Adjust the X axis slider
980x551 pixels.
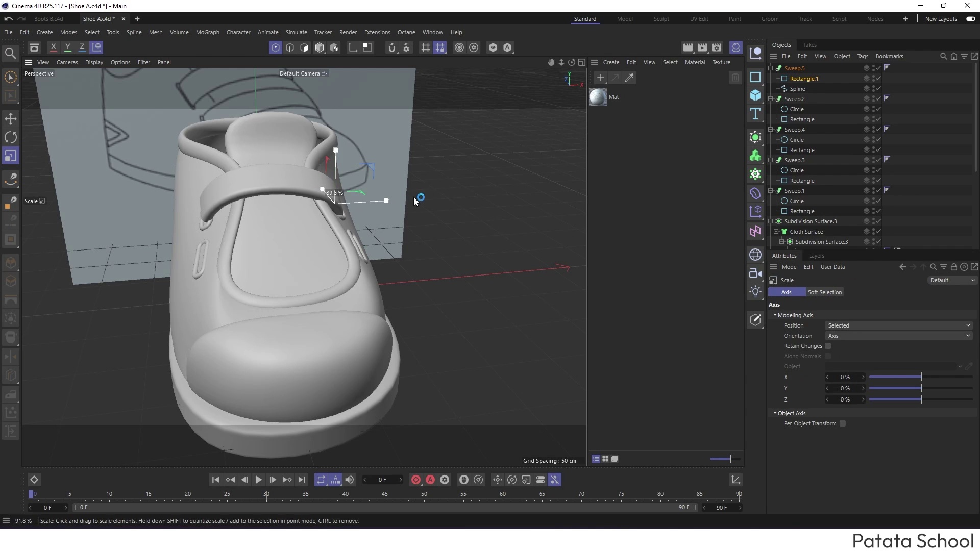pyautogui.click(x=921, y=377)
